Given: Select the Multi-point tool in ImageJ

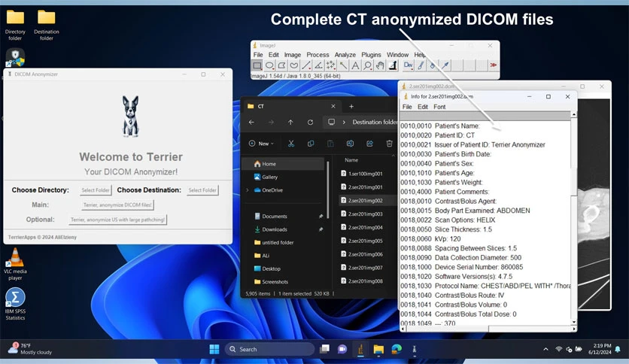Looking at the screenshot, I should click(x=331, y=65).
